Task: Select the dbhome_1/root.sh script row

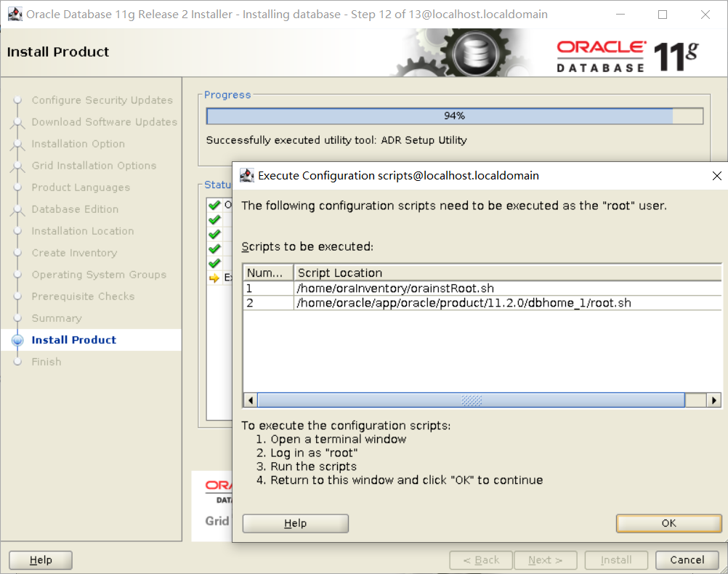Action: 482,303
